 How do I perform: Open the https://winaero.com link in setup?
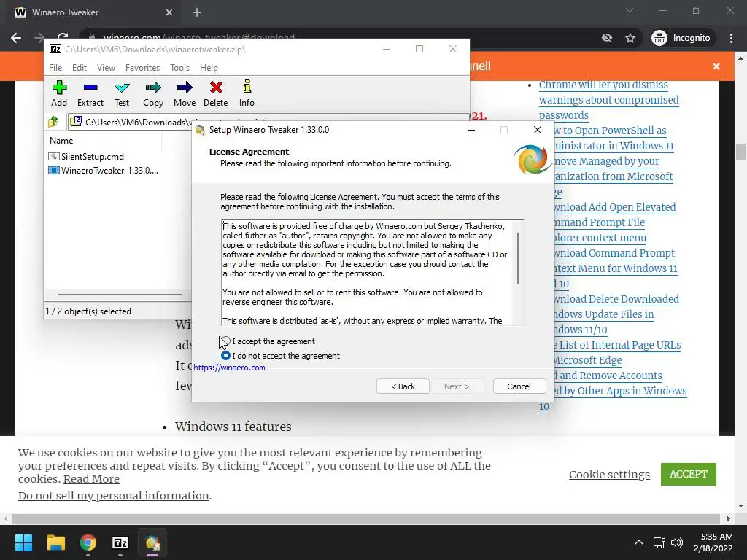pos(229,367)
